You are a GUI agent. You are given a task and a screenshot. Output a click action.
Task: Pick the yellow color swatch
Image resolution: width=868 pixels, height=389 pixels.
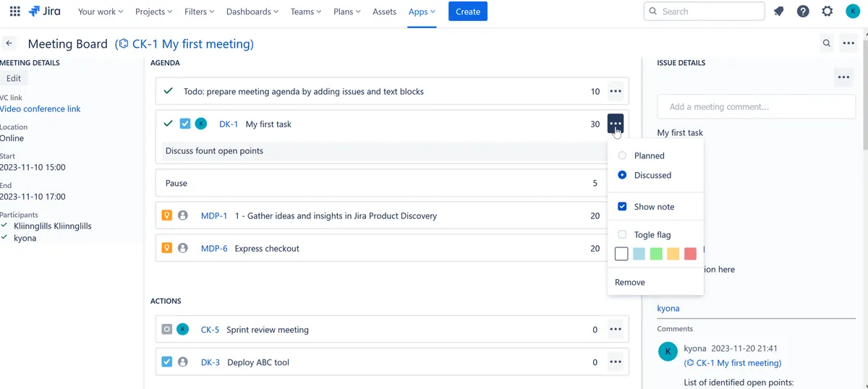pyautogui.click(x=673, y=254)
